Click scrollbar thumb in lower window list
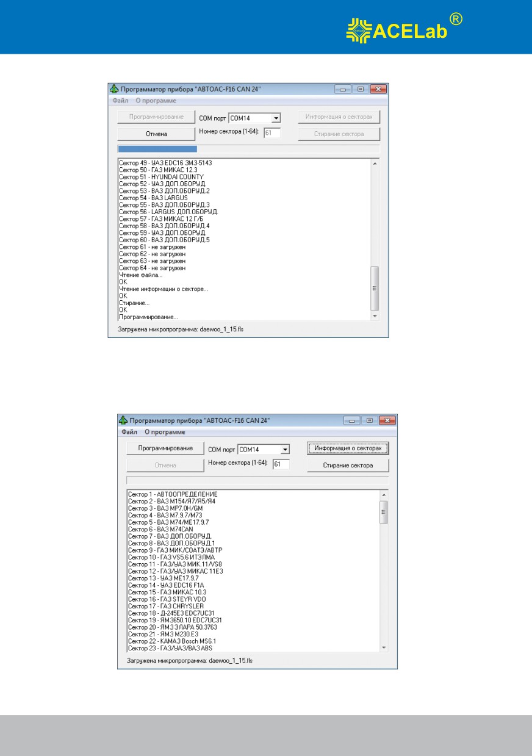 (x=384, y=512)
